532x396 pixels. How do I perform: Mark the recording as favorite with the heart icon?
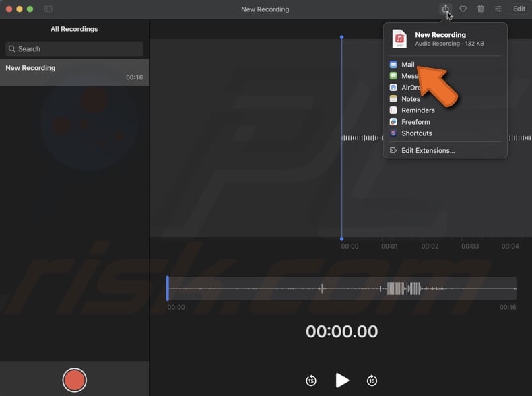pyautogui.click(x=463, y=9)
